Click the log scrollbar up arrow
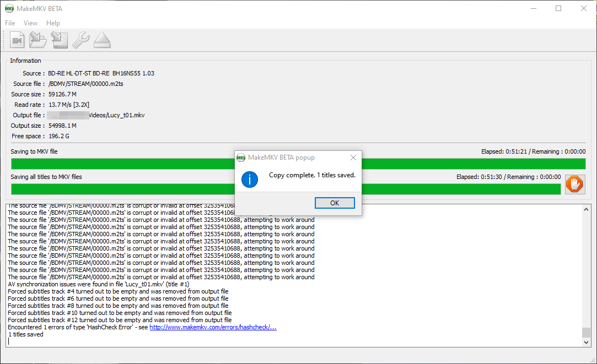The width and height of the screenshot is (597, 364). pos(586,209)
